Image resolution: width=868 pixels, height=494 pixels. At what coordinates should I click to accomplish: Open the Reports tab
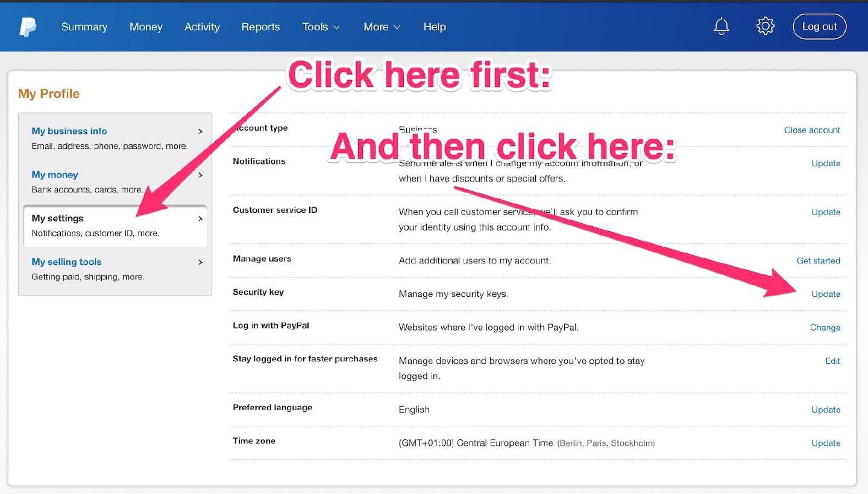(x=260, y=27)
